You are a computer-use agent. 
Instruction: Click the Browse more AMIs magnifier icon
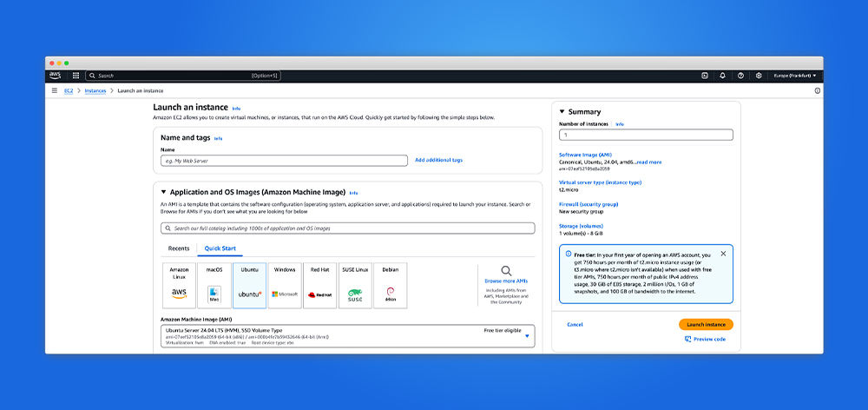506,271
